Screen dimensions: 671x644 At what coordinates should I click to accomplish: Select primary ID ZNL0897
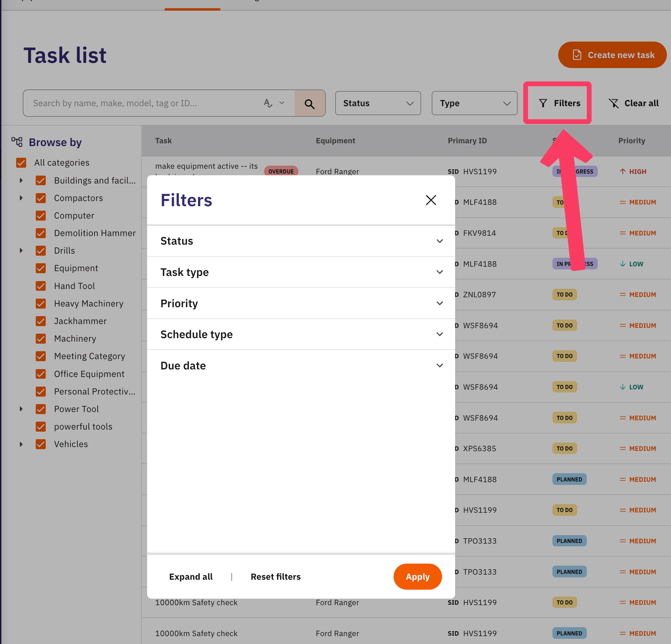[480, 295]
